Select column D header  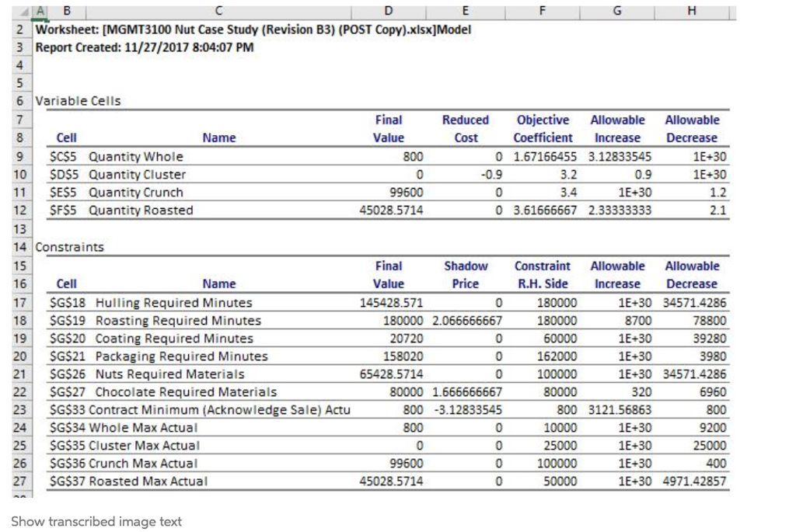pyautogui.click(x=389, y=12)
